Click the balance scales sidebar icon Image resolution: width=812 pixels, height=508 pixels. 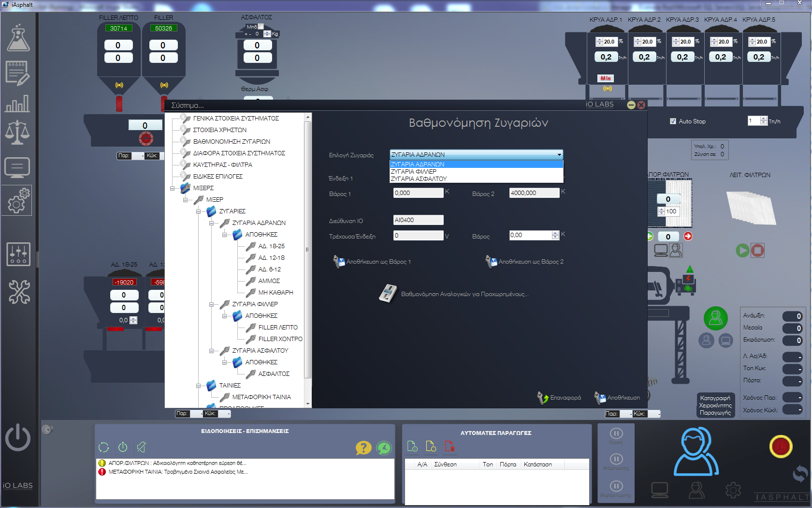17,133
